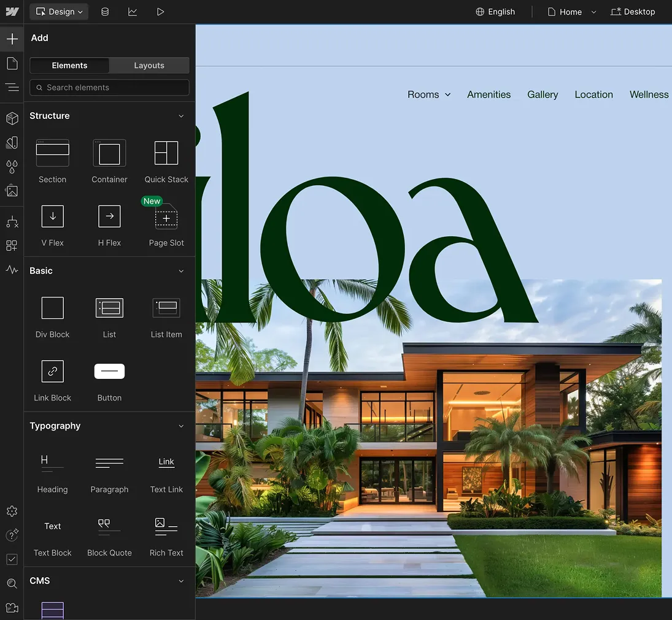This screenshot has height=620, width=672.
Task: Open the Audit checkbox icon in sidebar
Action: tap(12, 559)
